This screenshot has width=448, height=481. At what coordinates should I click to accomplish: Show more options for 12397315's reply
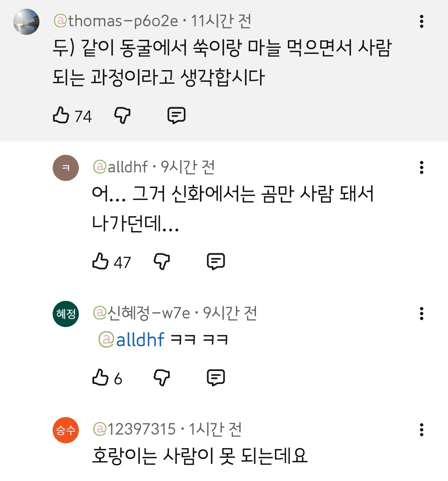pyautogui.click(x=421, y=430)
